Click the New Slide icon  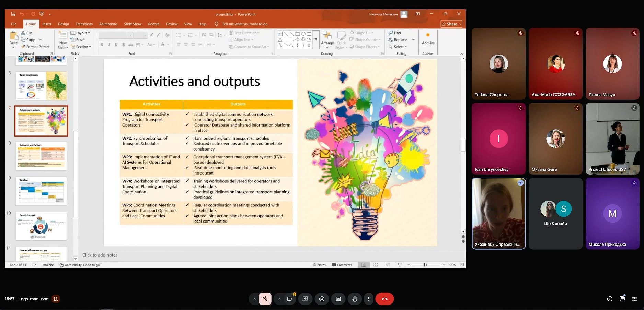(63, 35)
